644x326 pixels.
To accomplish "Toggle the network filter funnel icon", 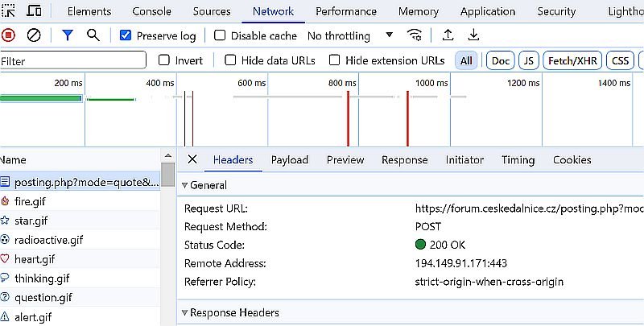I will click(x=68, y=35).
